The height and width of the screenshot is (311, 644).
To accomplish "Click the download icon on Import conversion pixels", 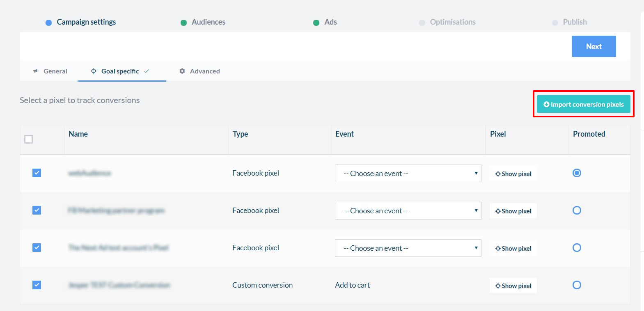I will click(x=546, y=105).
